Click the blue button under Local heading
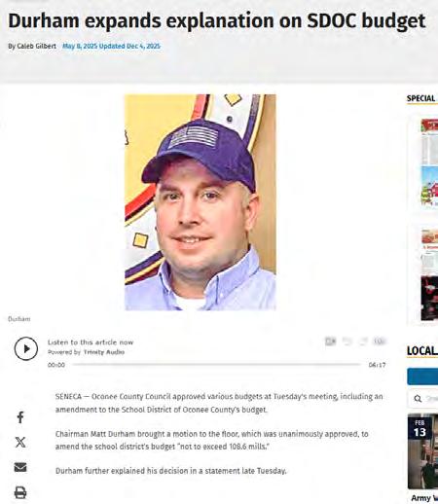The image size is (438, 504). (422, 377)
